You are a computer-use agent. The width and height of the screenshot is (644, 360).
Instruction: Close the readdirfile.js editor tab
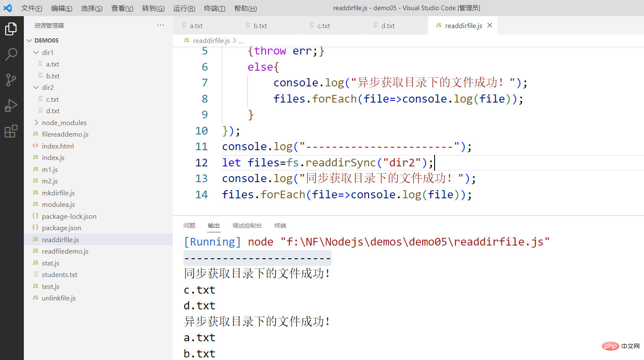489,25
